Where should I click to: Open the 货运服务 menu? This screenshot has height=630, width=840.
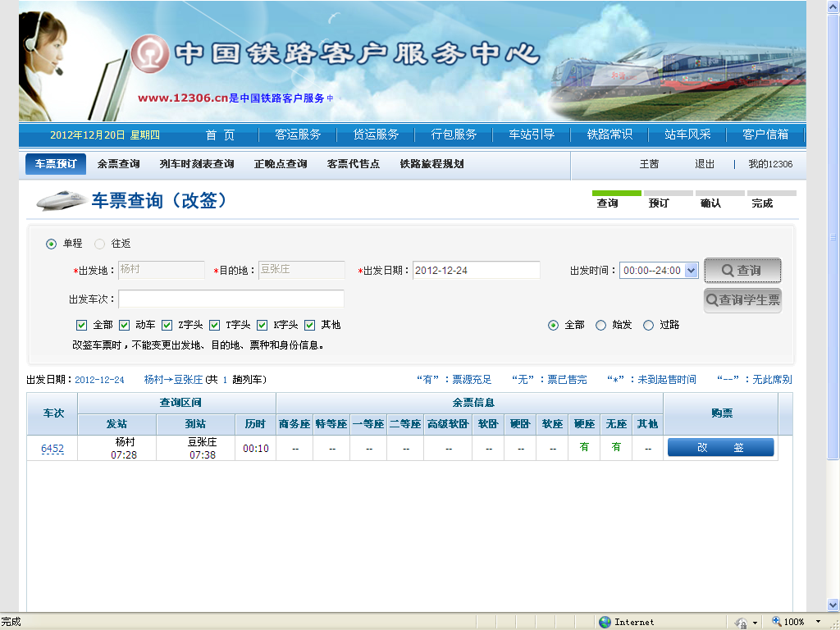click(x=376, y=135)
